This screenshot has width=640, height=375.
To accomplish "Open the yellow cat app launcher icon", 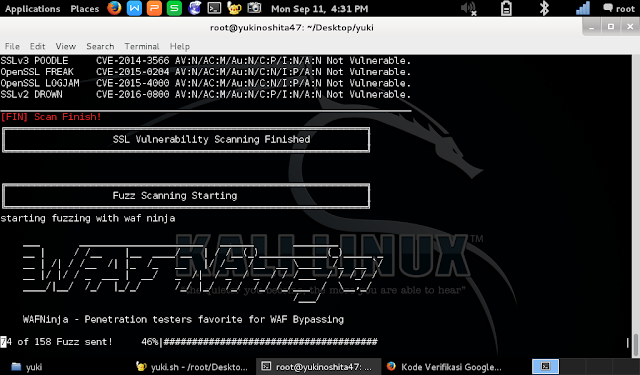I will (x=234, y=8).
